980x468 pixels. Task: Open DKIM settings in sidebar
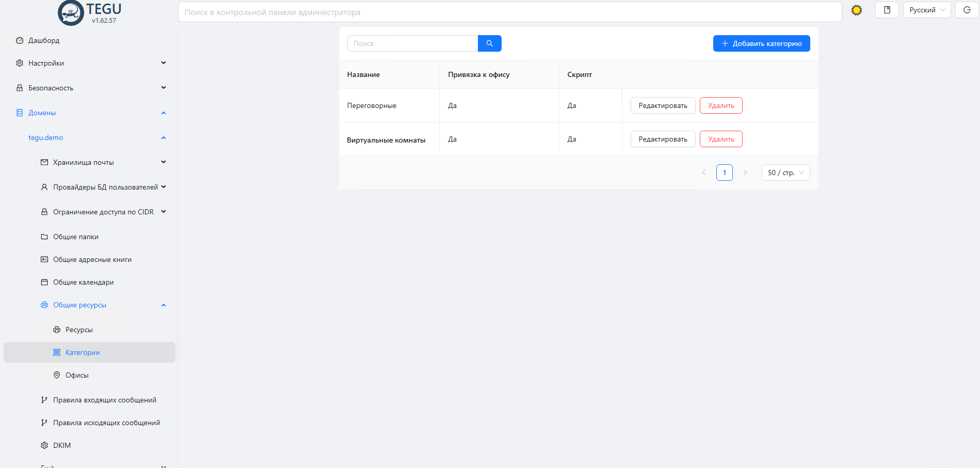tap(62, 445)
